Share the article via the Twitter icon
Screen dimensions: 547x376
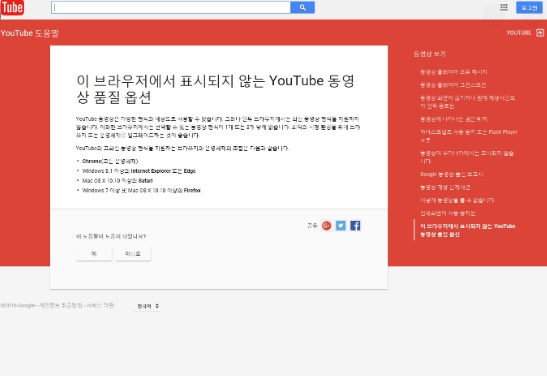tap(341, 226)
